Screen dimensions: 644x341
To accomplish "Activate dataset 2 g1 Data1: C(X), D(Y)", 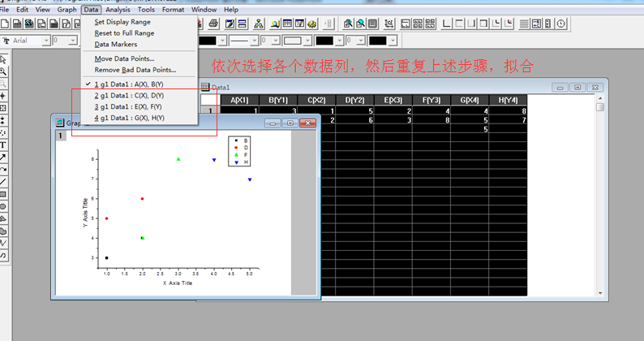I will click(128, 95).
